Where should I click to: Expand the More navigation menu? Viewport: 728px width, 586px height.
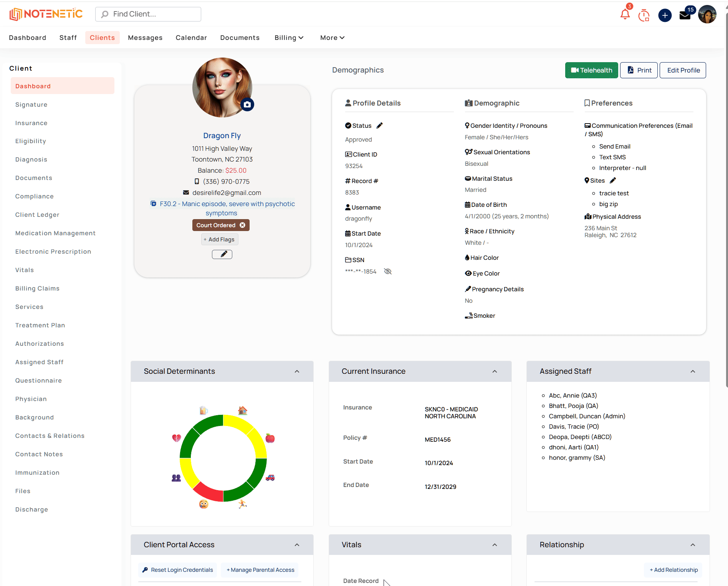332,38
